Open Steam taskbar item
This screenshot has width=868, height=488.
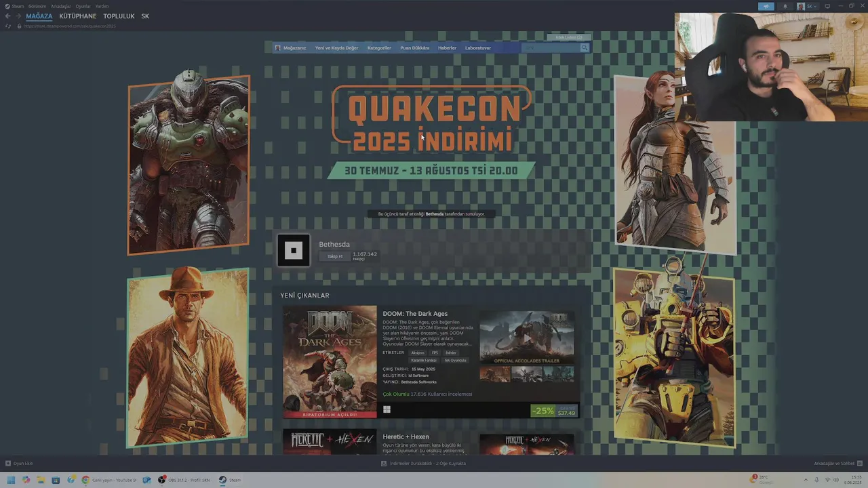230,480
